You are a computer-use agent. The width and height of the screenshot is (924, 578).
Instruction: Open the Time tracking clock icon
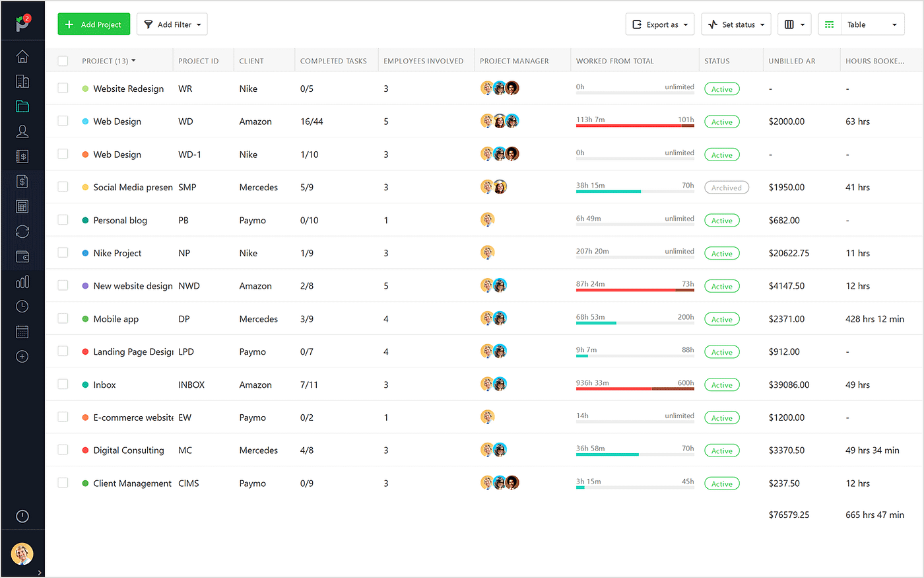pos(22,306)
